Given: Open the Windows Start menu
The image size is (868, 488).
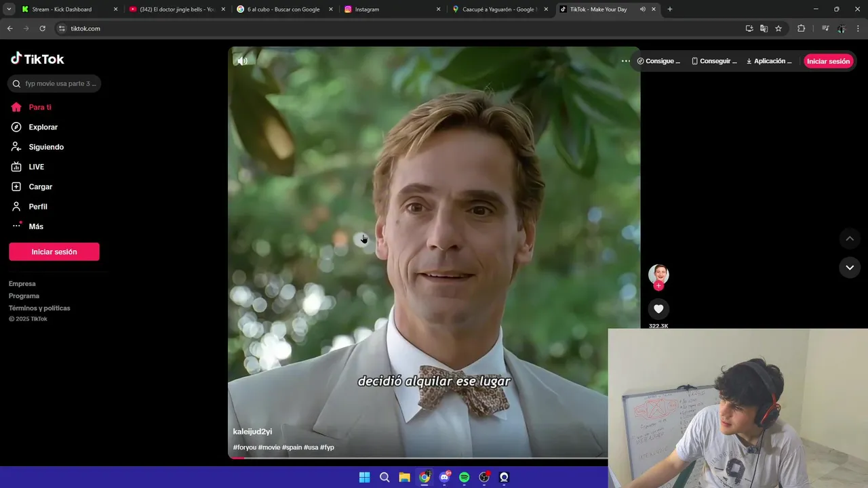Looking at the screenshot, I should 364,477.
